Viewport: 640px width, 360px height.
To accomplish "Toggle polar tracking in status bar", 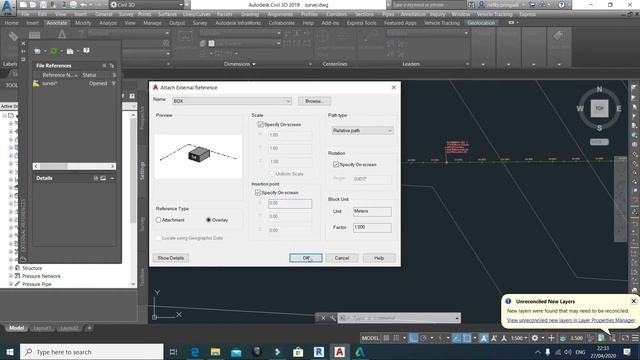I will pyautogui.click(x=423, y=338).
